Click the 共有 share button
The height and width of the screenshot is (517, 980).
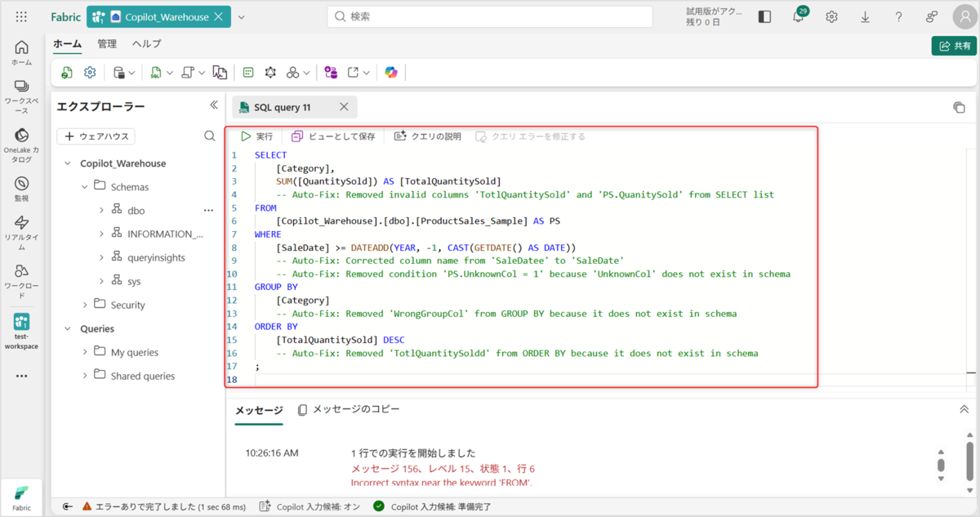click(954, 46)
